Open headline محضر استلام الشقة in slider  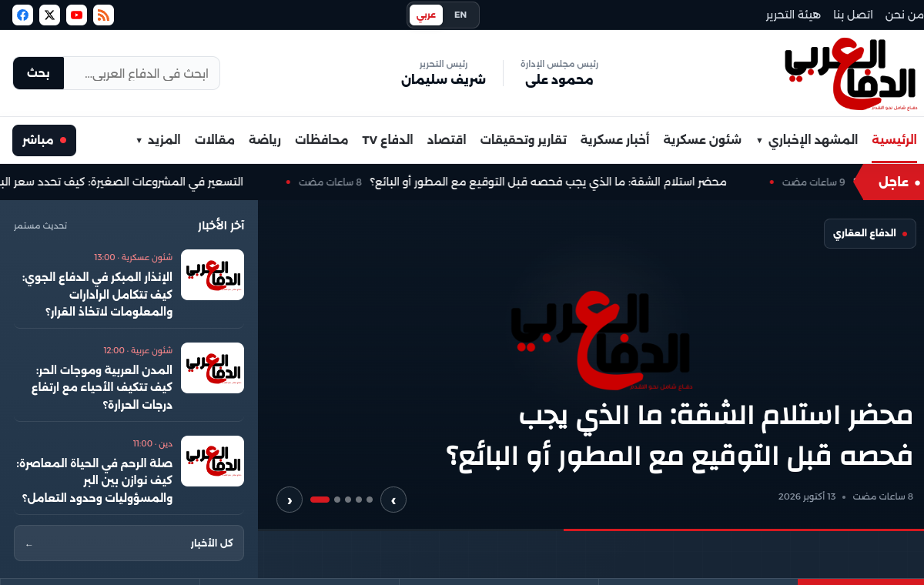pyautogui.click(x=680, y=436)
